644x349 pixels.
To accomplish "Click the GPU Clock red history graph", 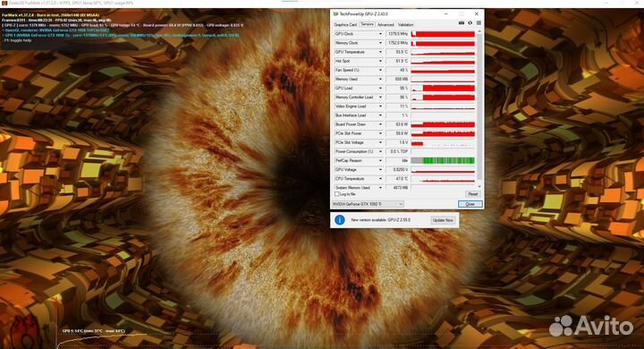I will tap(443, 34).
